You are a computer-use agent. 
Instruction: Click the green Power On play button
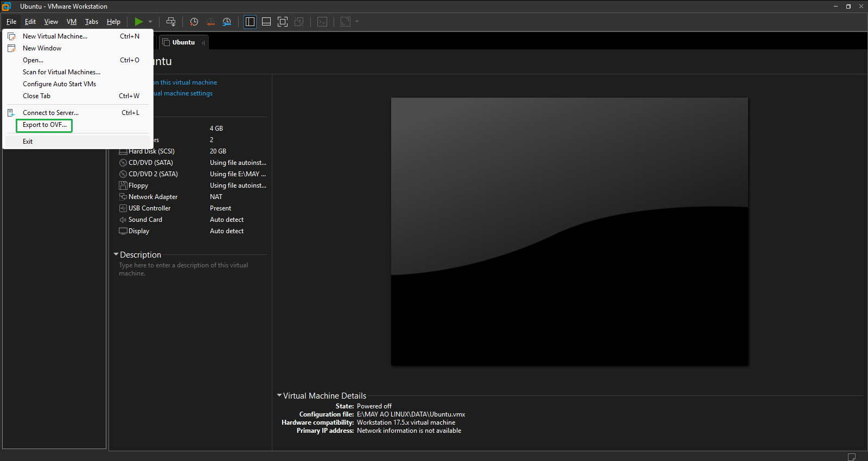tap(139, 22)
